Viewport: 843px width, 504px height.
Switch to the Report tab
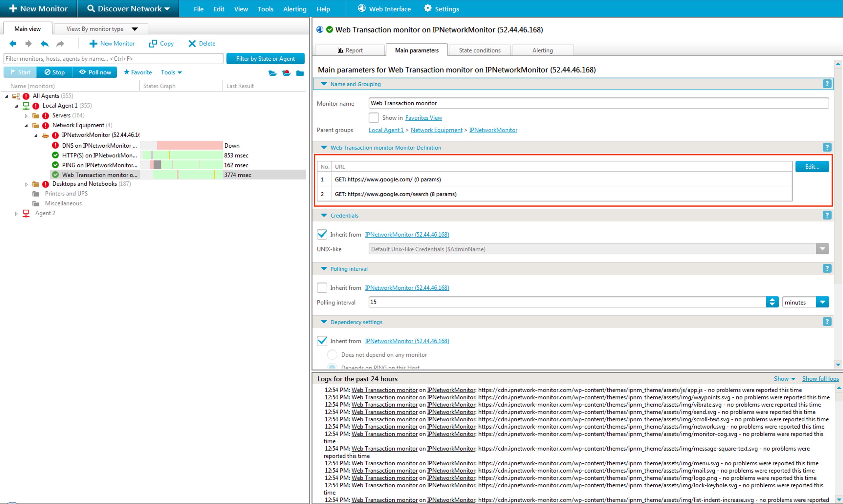[350, 50]
